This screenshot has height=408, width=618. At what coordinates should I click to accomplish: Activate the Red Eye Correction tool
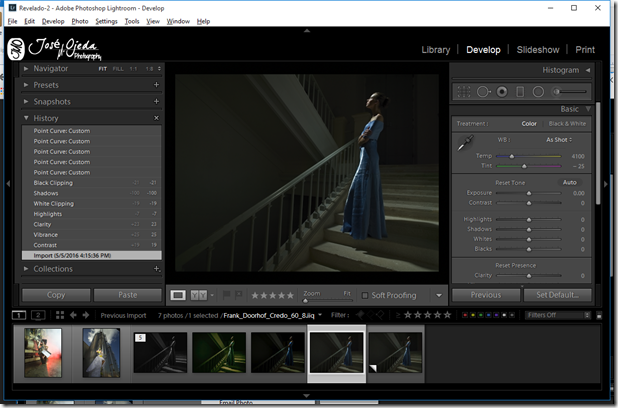tap(502, 92)
